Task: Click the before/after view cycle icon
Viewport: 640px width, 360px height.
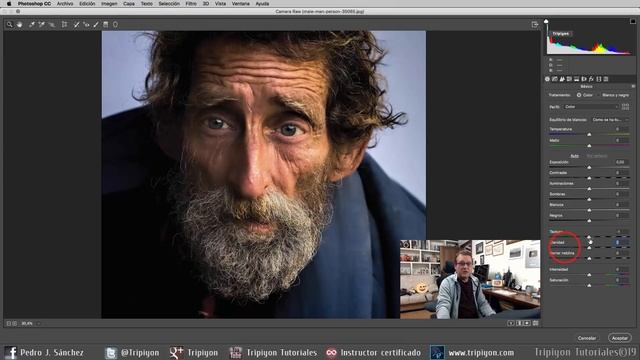Action: 511,323
